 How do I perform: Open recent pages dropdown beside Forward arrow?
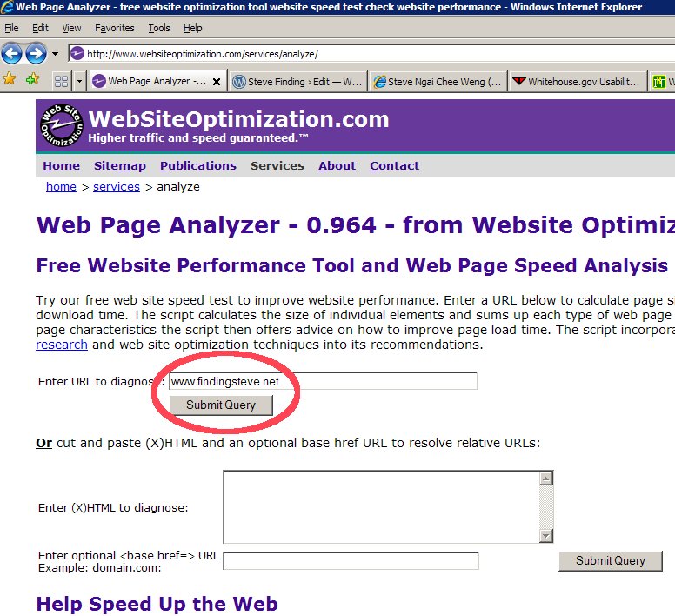[55, 54]
